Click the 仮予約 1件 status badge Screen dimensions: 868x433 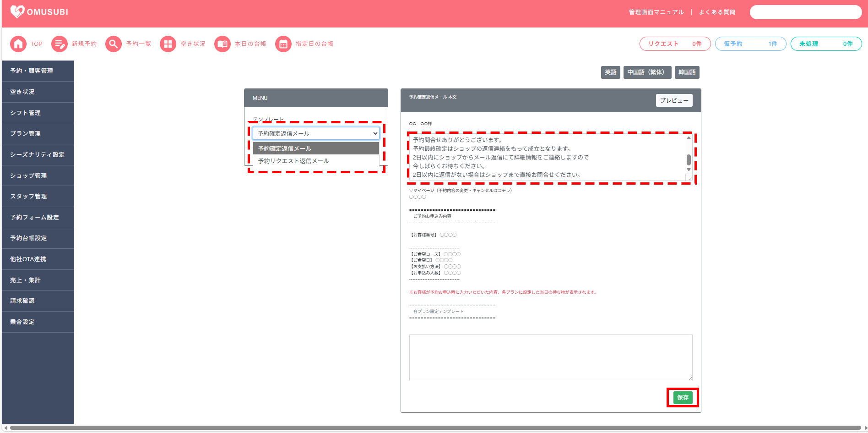click(x=750, y=44)
